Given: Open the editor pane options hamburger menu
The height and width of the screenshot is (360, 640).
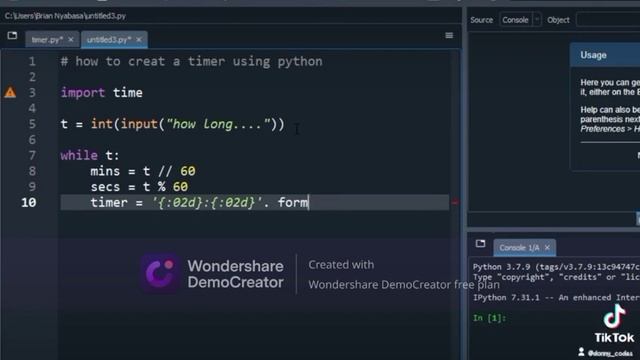Looking at the screenshot, I should (x=449, y=36).
